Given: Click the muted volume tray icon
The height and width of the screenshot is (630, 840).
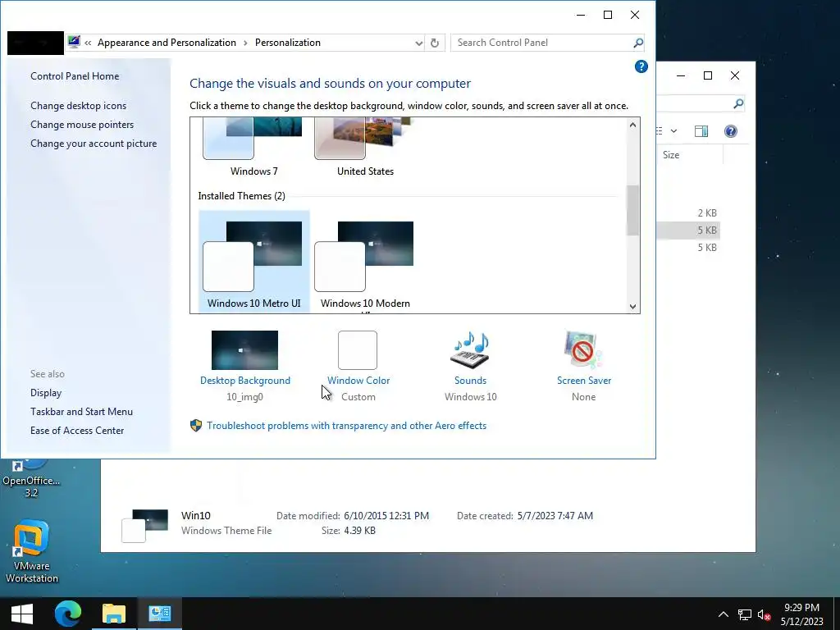Looking at the screenshot, I should pyautogui.click(x=764, y=614).
